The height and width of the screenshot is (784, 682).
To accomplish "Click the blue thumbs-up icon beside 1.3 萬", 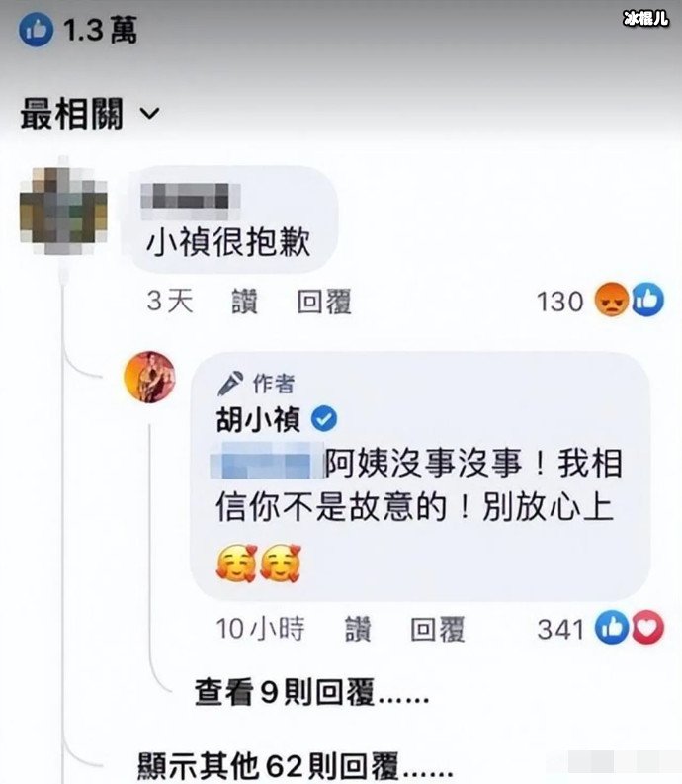I will tap(36, 30).
